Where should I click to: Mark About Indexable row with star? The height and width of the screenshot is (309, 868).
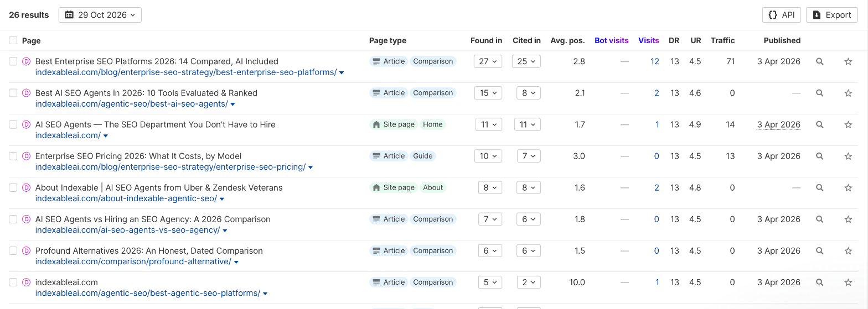[x=848, y=187]
